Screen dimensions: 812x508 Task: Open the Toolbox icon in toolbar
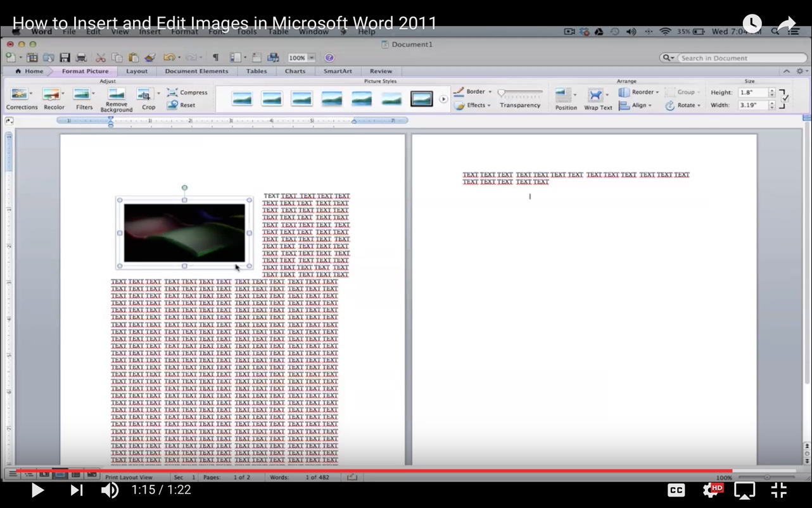coord(257,58)
